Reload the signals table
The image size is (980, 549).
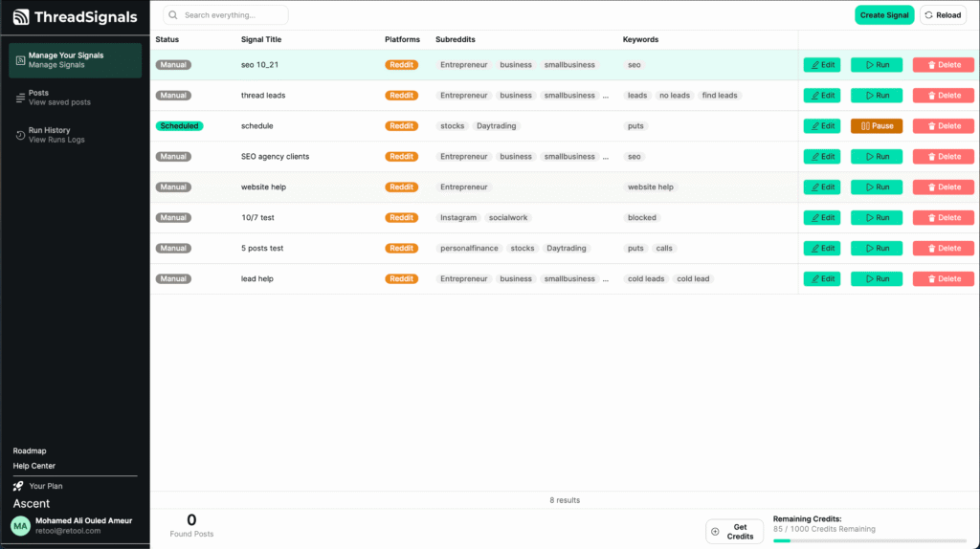point(943,15)
